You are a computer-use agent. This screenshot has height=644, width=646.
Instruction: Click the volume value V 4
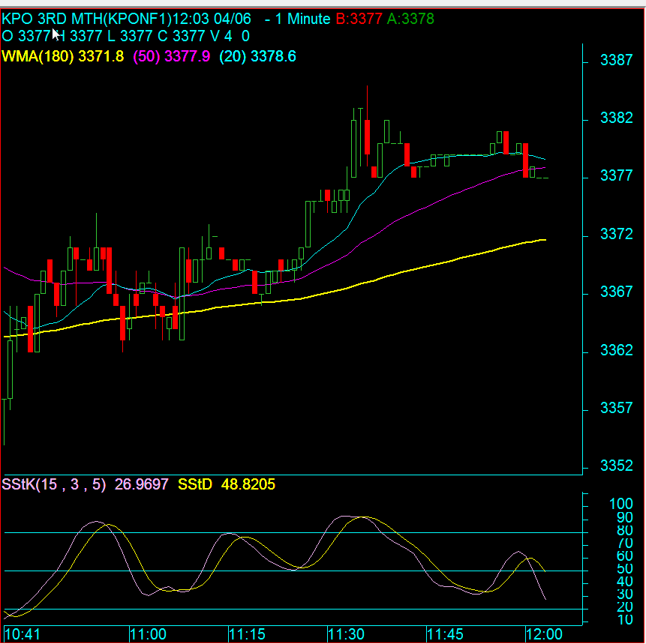click(x=221, y=36)
